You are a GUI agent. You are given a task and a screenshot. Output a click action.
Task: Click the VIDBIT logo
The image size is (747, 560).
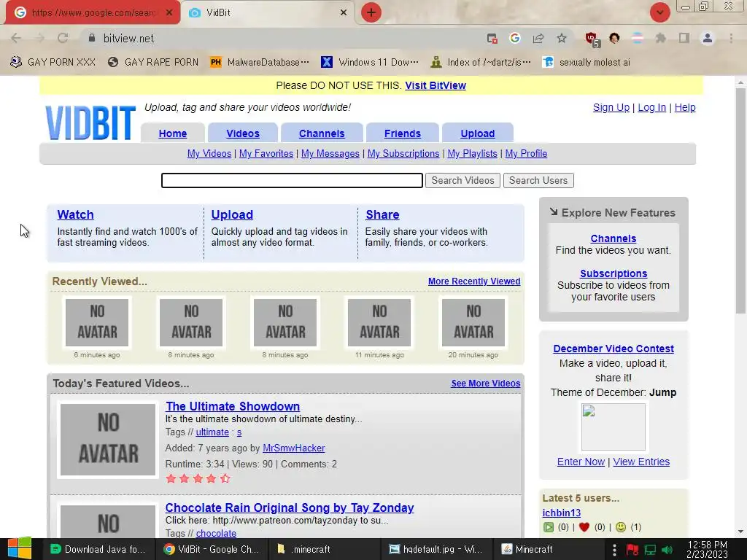click(90, 122)
